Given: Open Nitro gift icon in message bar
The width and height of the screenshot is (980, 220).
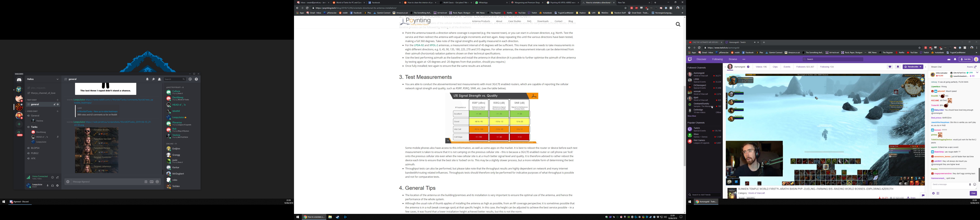Looking at the screenshot, I should 146,182.
